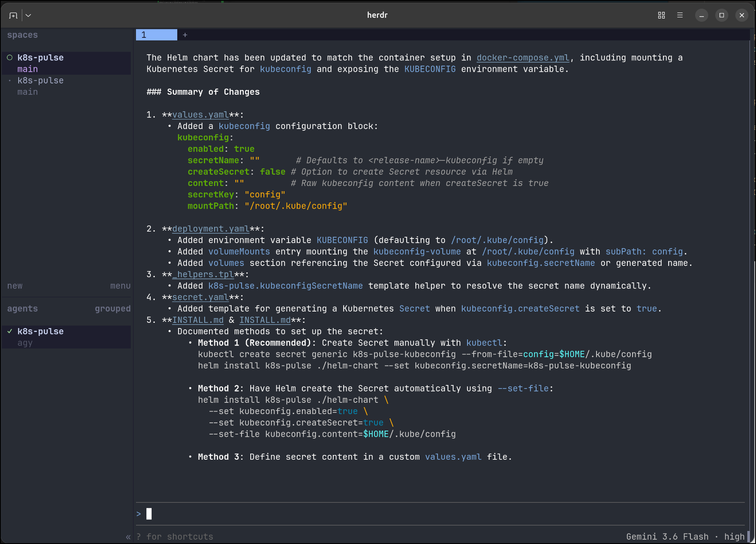Click the 'Method 1 (Recommended)' text
The image size is (756, 544).
click(255, 343)
